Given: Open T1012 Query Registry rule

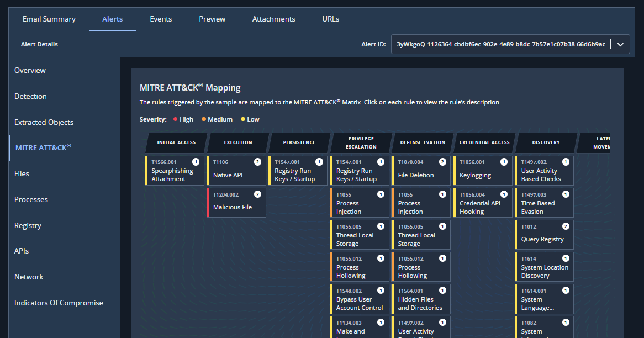Looking at the screenshot, I should pyautogui.click(x=544, y=235).
